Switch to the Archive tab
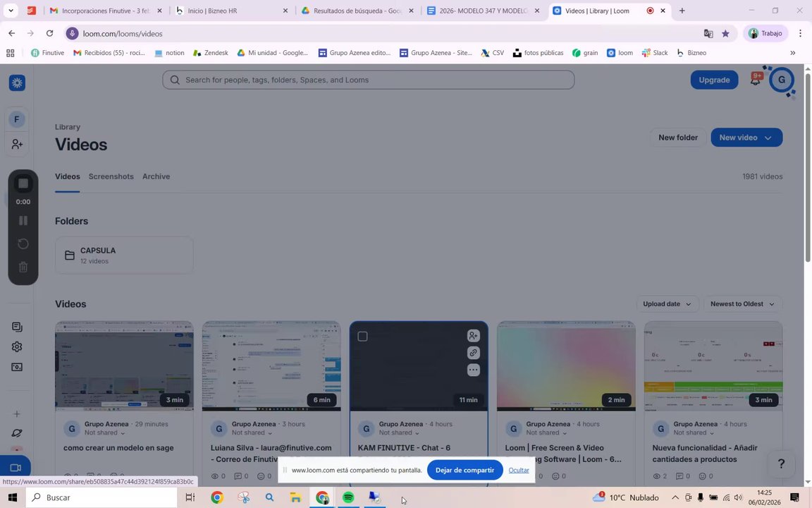The image size is (812, 508). pos(156,176)
